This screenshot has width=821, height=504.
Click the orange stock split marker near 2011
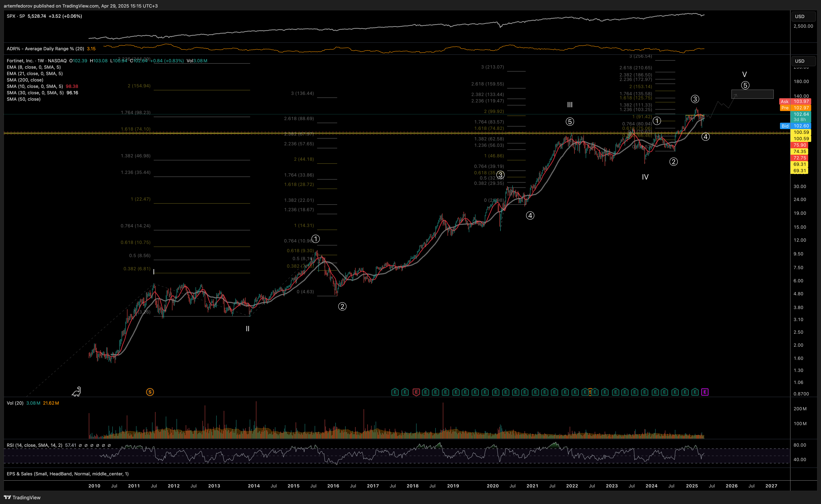(150, 392)
